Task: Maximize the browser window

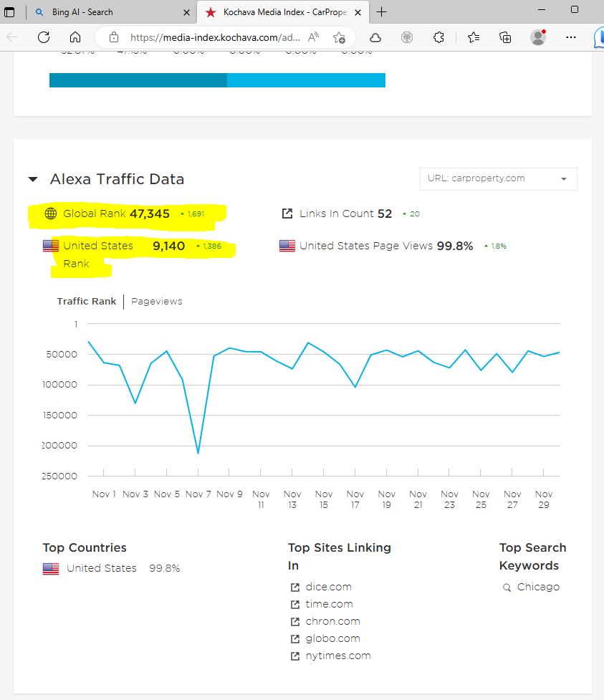Action: tap(575, 9)
